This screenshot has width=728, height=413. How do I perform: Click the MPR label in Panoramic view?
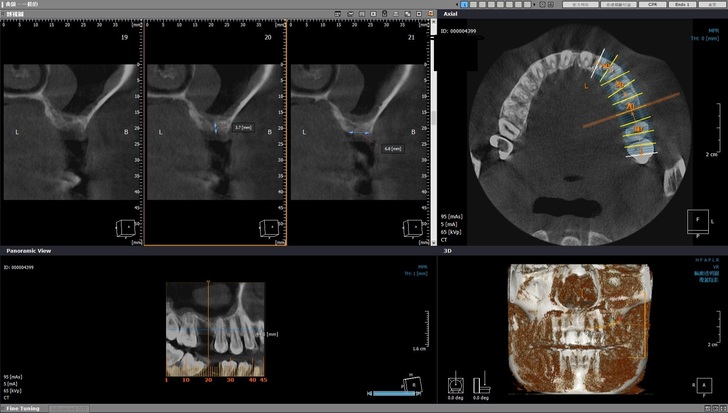[422, 267]
